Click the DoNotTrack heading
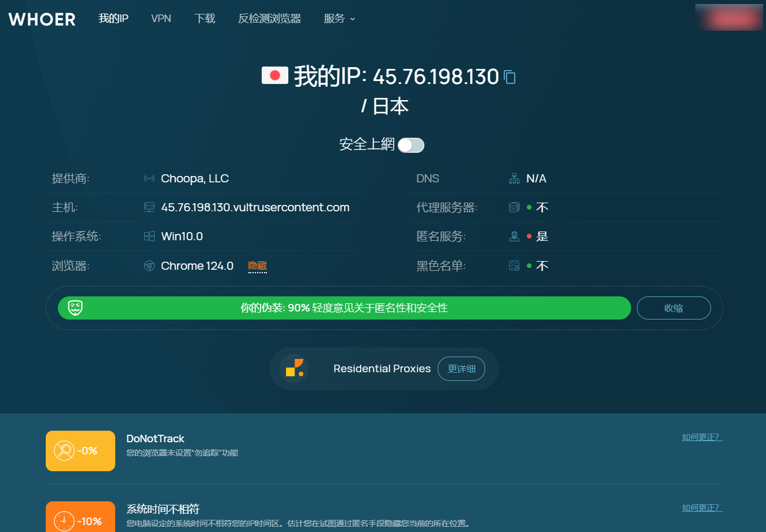The height and width of the screenshot is (532, 766). [x=155, y=439]
